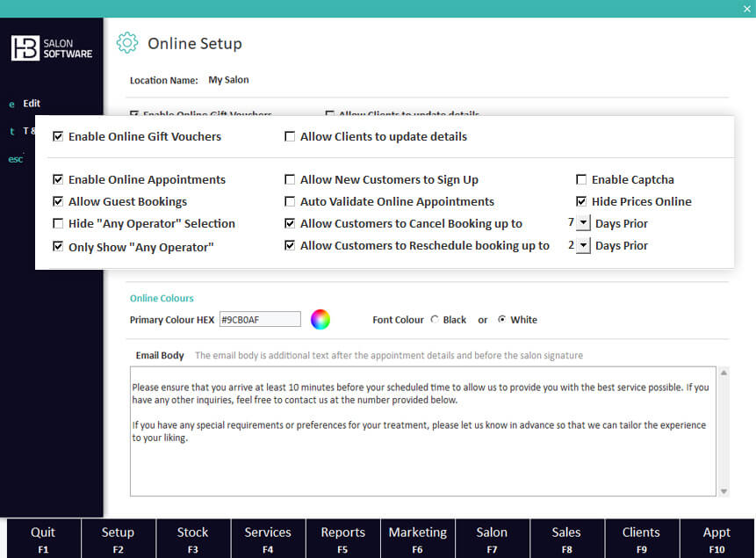Screen dimensions: 756x558
Task: Choose White as the font colour
Action: pyautogui.click(x=501, y=320)
